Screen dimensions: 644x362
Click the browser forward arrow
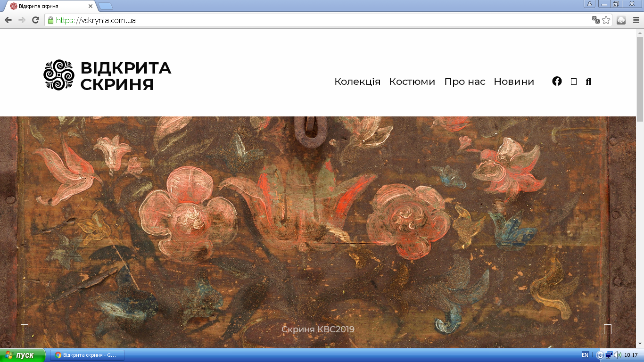pyautogui.click(x=22, y=20)
